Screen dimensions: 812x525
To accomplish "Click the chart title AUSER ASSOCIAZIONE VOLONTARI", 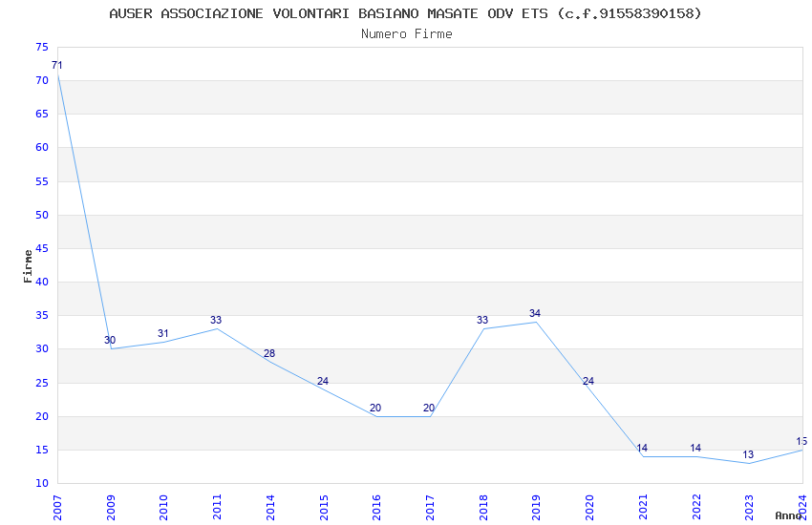I will [406, 13].
